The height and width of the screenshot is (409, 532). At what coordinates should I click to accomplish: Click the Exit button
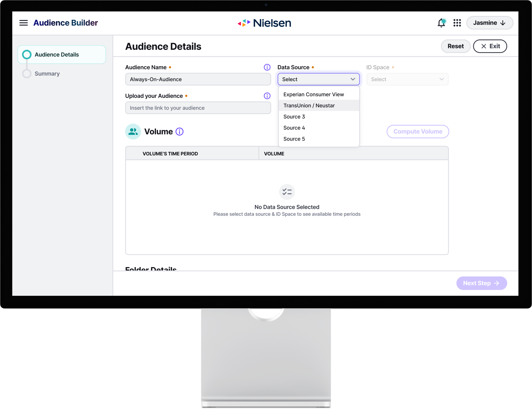(490, 46)
